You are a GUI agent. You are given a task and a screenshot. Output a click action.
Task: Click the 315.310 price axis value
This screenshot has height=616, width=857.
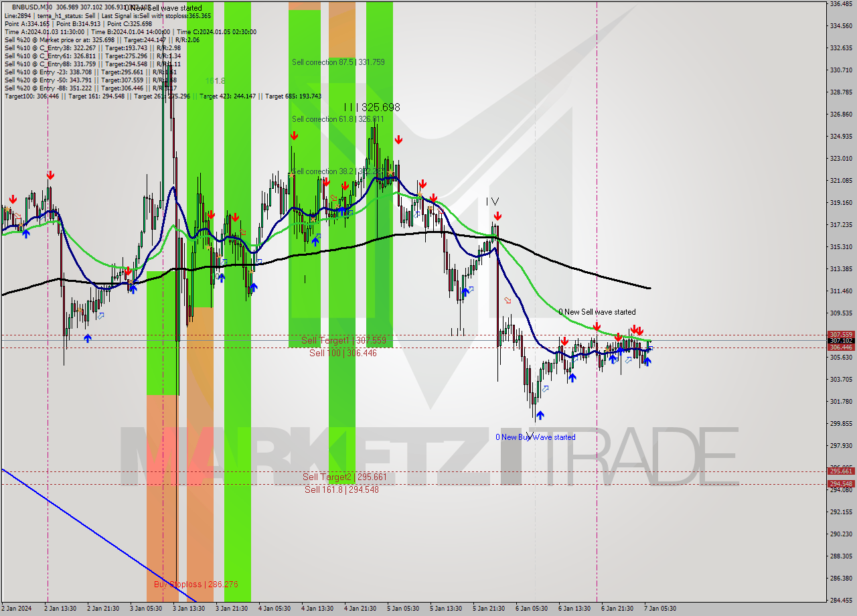[840, 246]
